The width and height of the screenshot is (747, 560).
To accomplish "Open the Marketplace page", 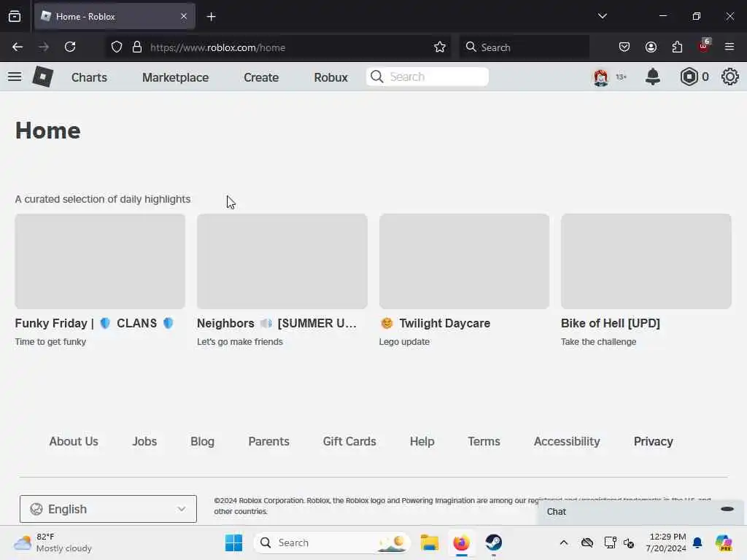I will click(x=175, y=77).
